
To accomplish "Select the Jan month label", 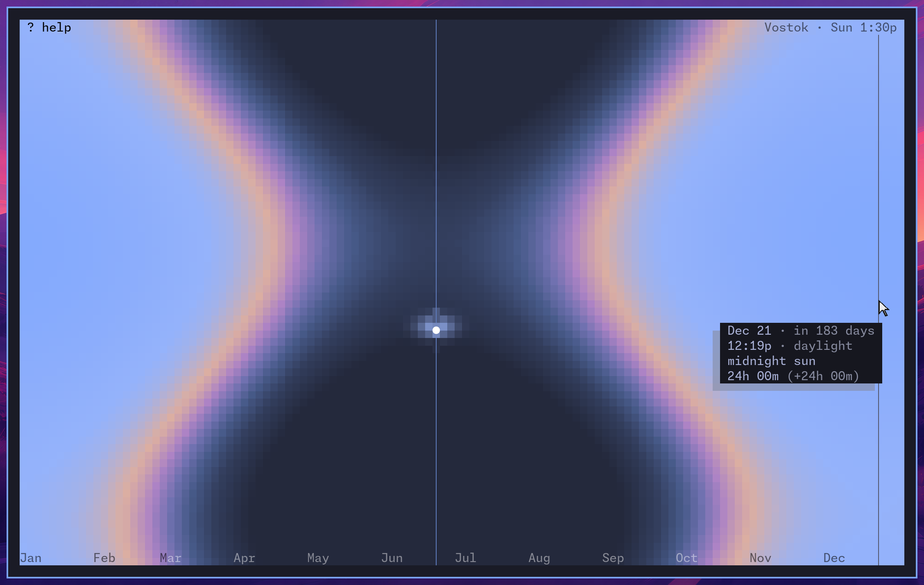I will [x=31, y=558].
